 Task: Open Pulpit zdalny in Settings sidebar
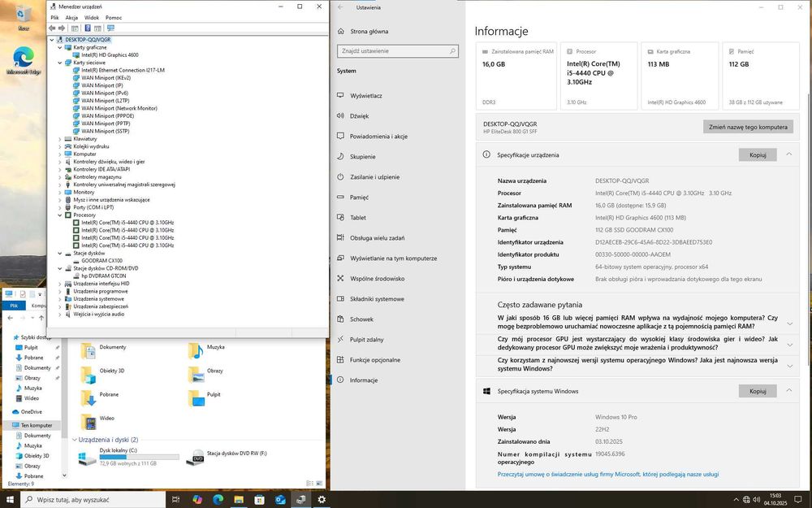(367, 340)
